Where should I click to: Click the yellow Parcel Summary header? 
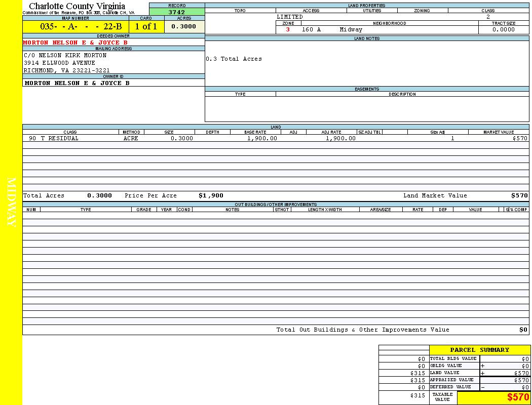(x=479, y=350)
